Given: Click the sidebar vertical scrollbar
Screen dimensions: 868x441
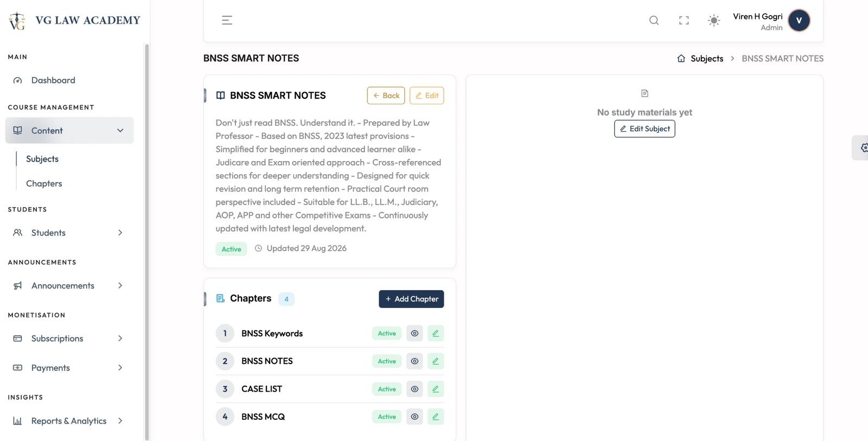Looking at the screenshot, I should tap(146, 241).
